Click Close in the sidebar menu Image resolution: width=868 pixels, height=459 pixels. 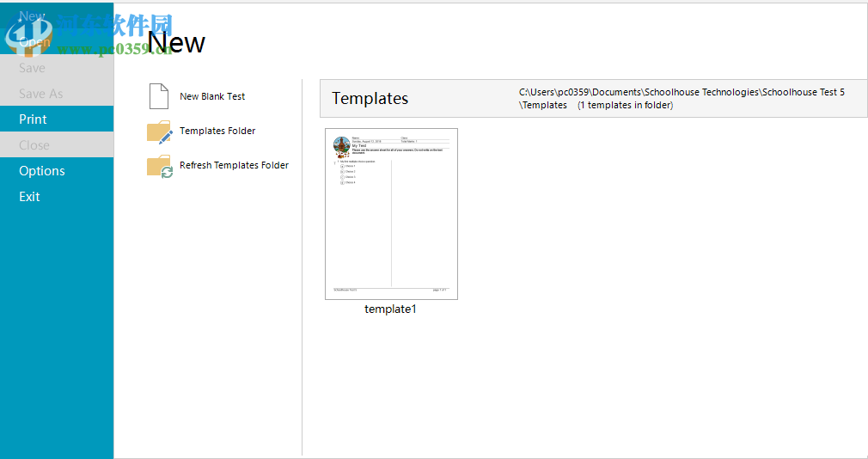[x=57, y=144]
